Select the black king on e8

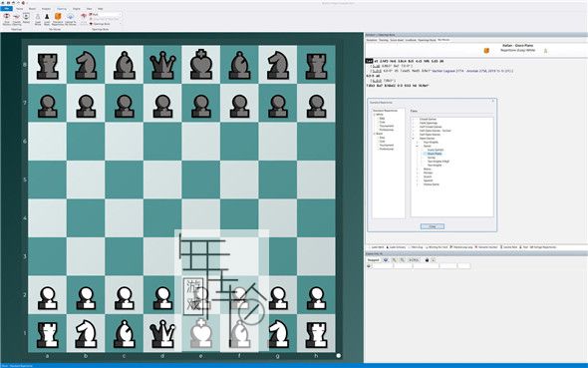tap(201, 64)
